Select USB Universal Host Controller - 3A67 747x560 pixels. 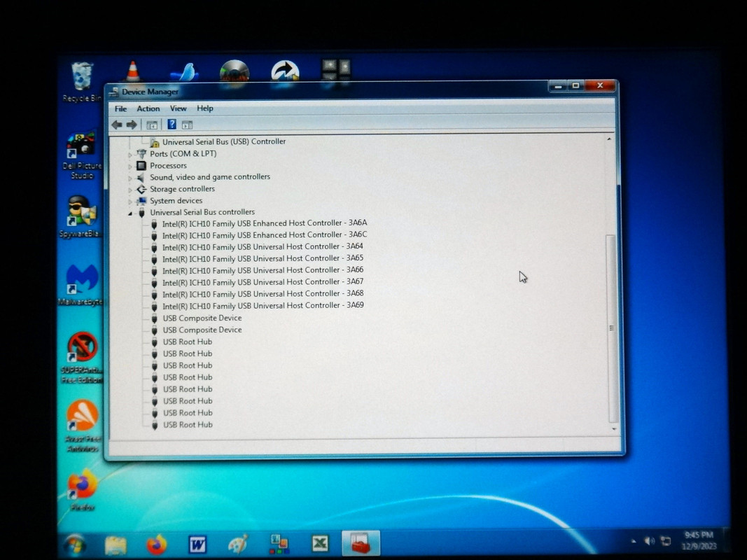point(263,282)
